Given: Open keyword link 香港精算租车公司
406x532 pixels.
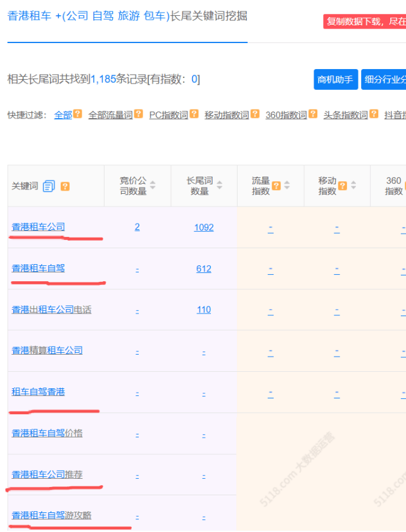Looking at the screenshot, I should pos(47,350).
